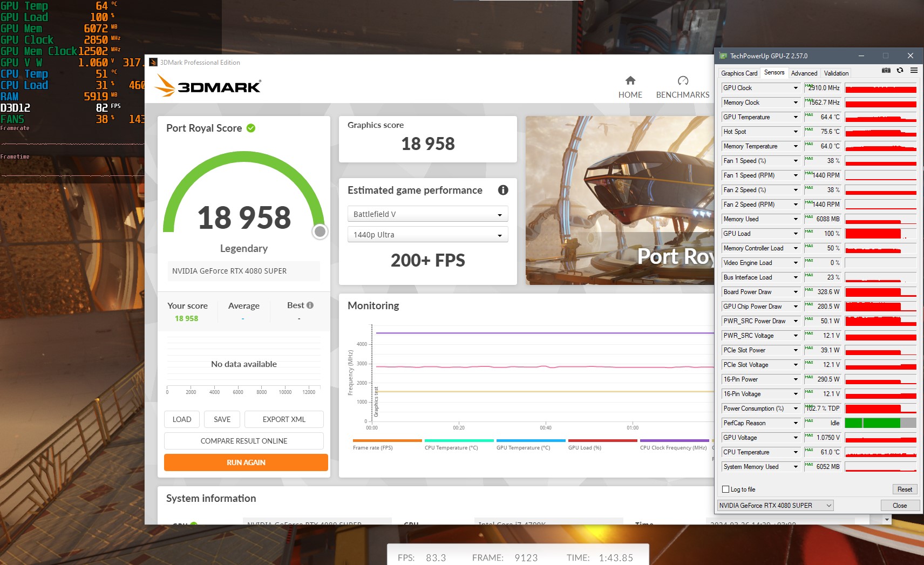Expand the Power Consumption (%) dropdown
924x565 pixels.
[x=796, y=409]
